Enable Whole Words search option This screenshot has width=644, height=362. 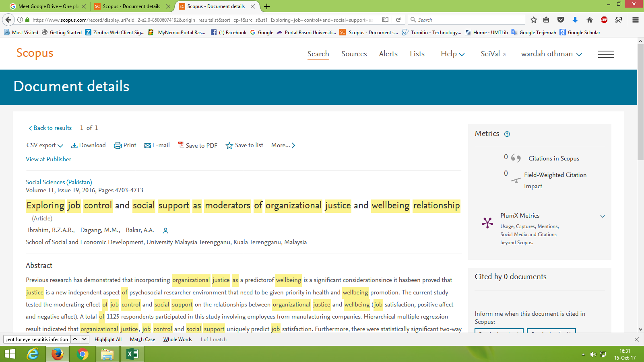178,339
